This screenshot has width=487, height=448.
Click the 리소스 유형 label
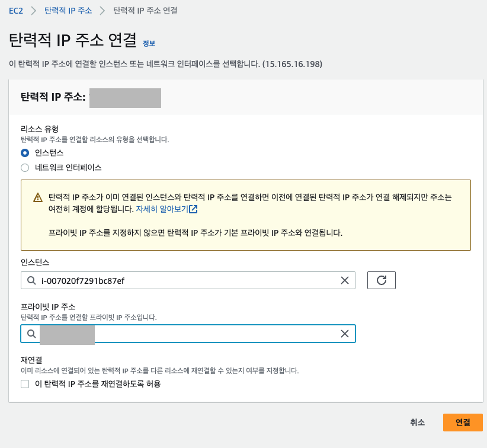[40, 129]
